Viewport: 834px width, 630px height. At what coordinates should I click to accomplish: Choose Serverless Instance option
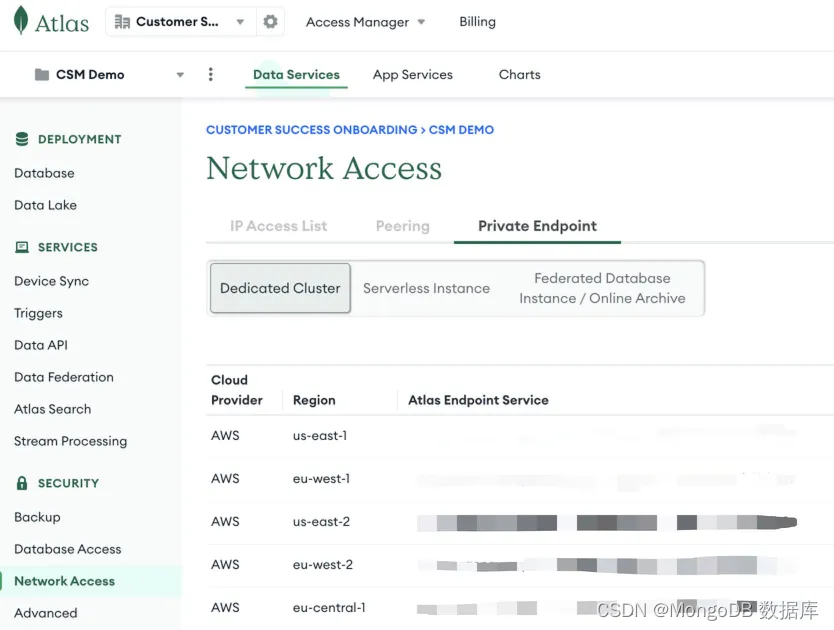(427, 288)
